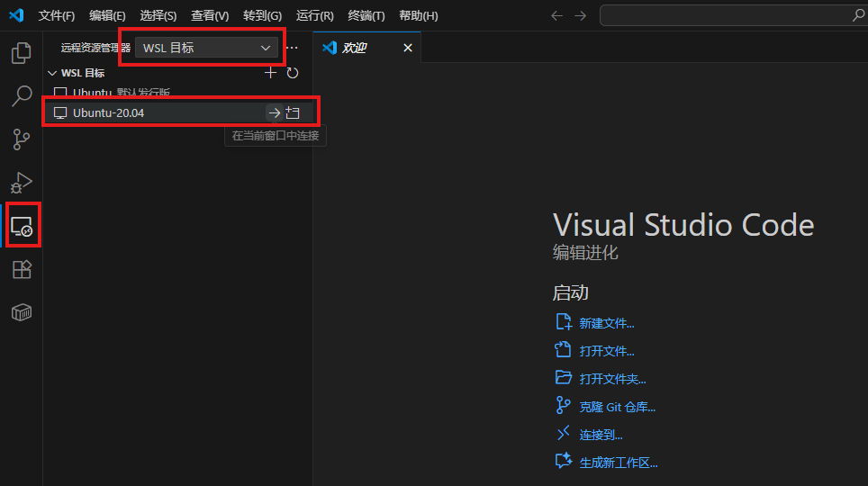Image resolution: width=868 pixels, height=486 pixels.
Task: Open the 编辑(E) menu
Action: point(107,15)
